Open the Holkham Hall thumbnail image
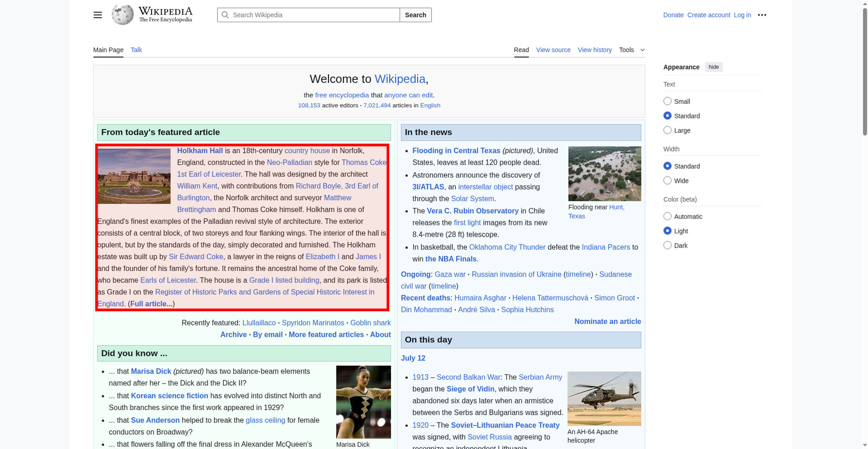The image size is (868, 449). pyautogui.click(x=134, y=176)
